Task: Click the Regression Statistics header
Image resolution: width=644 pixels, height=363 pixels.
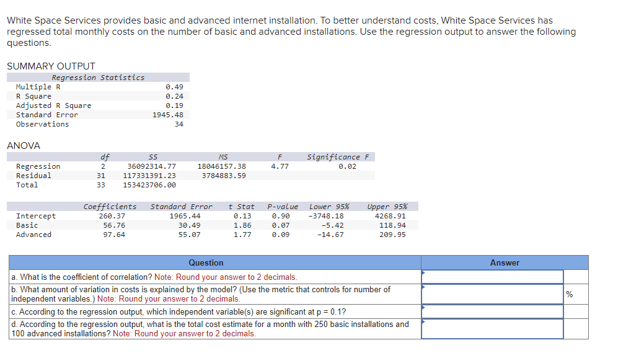Action: pyautogui.click(x=98, y=78)
